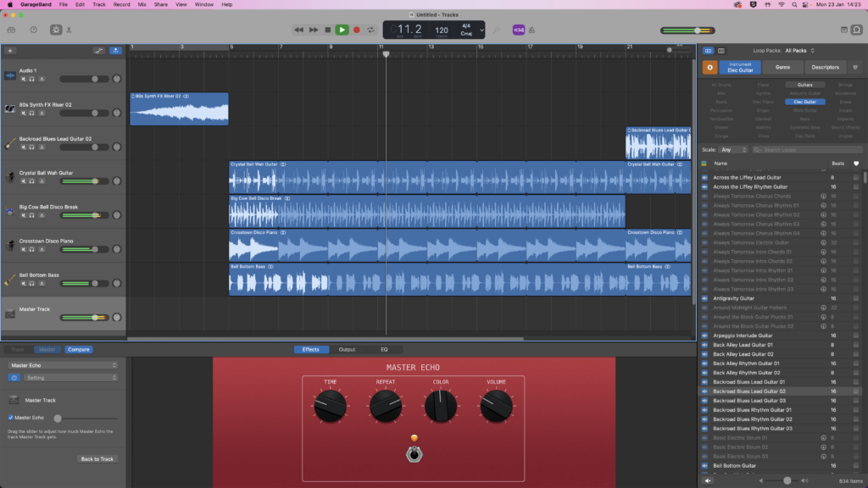This screenshot has height=488, width=868.
Task: Clear the loop filter with orange X button
Action: [709, 68]
